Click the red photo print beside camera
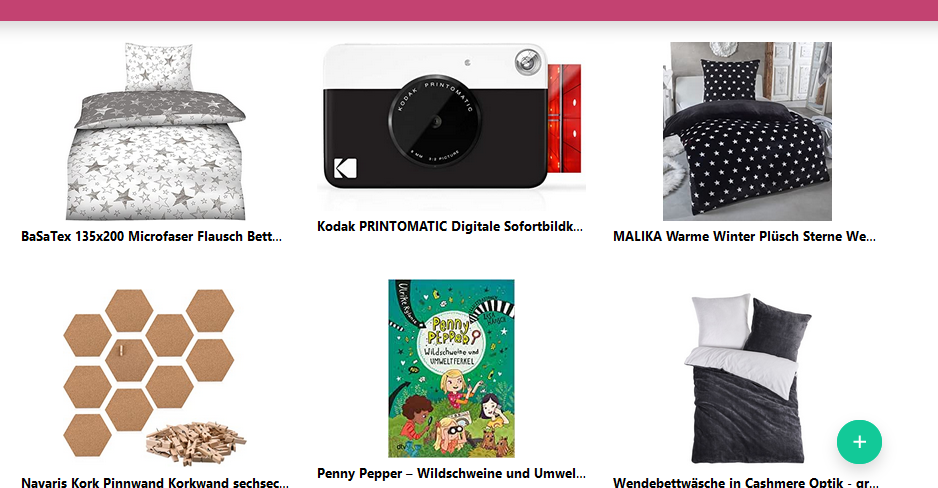 pyautogui.click(x=564, y=118)
